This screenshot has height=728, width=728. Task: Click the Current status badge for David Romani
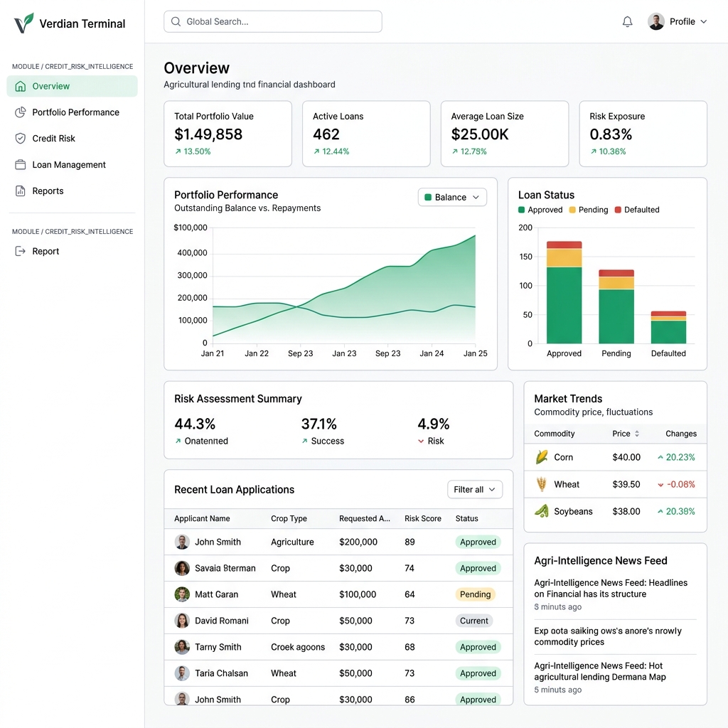pyautogui.click(x=473, y=621)
